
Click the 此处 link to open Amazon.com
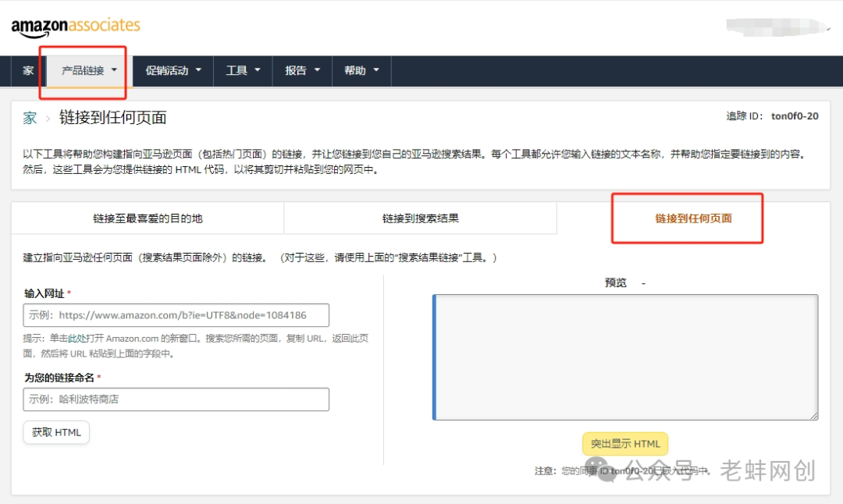[76, 339]
